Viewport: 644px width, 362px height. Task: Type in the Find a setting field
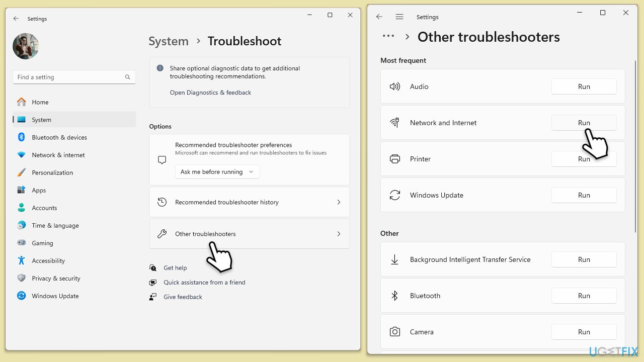[68, 77]
